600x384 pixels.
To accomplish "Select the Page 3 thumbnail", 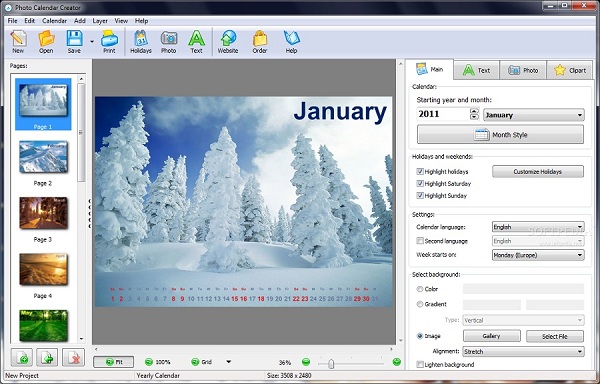I will point(43,213).
